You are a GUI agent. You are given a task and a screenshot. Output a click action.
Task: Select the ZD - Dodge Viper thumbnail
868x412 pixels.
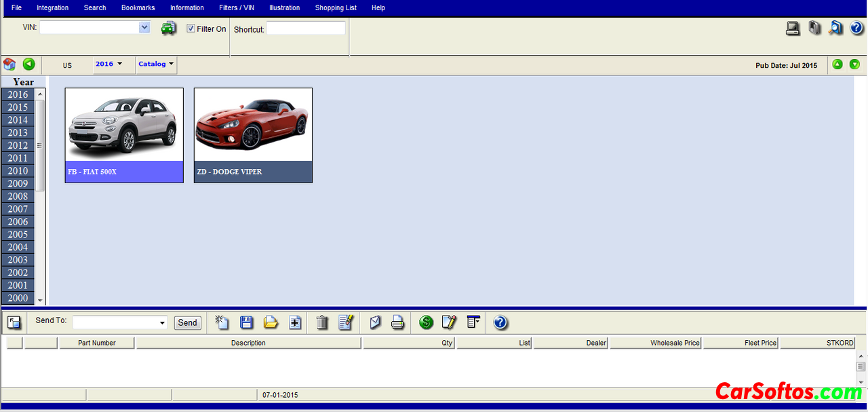(x=253, y=135)
